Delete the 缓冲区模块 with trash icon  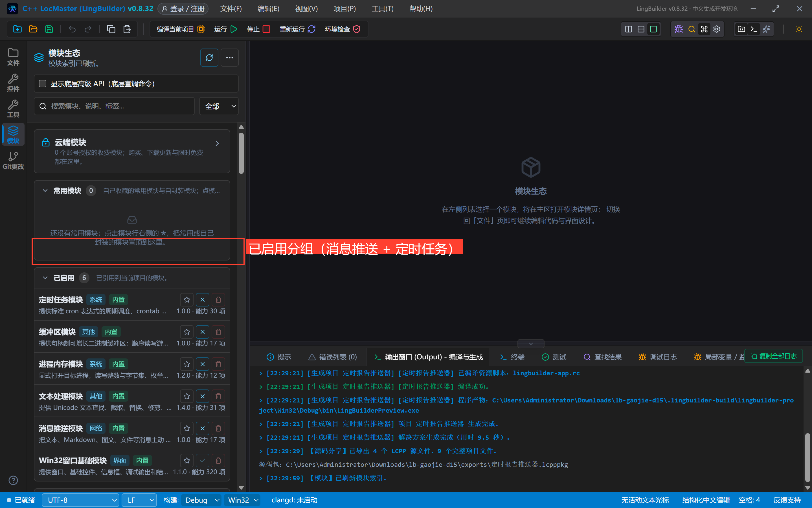tap(218, 332)
